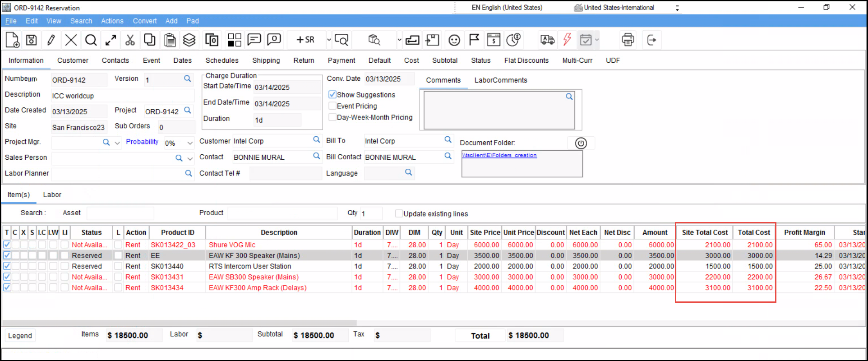Screen dimensions: 868x361
Task: Open the Sales Person dropdown arrow
Action: [190, 158]
